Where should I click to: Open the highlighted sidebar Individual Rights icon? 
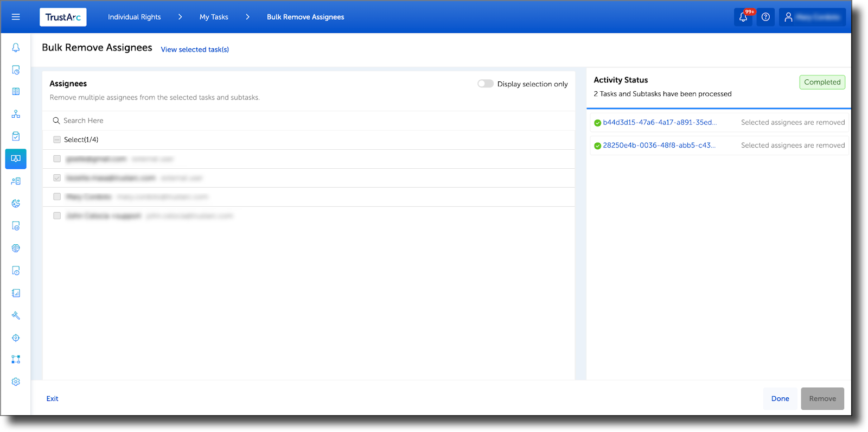pyautogui.click(x=16, y=158)
